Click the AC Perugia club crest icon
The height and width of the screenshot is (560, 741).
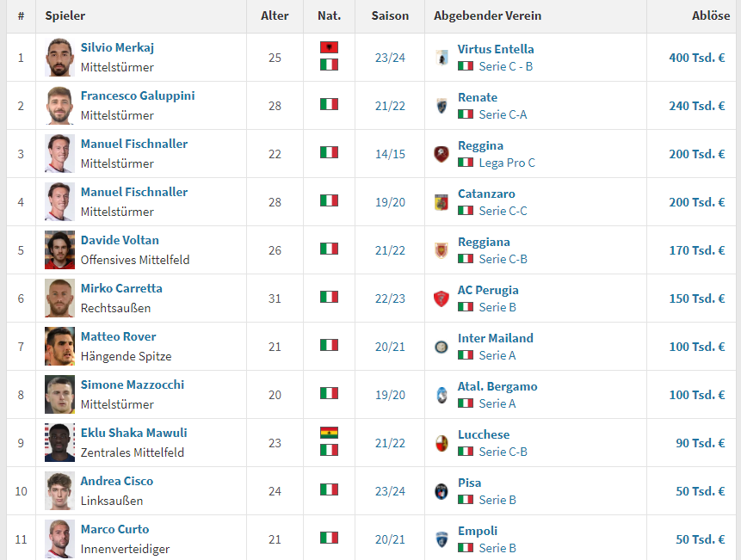[442, 298]
